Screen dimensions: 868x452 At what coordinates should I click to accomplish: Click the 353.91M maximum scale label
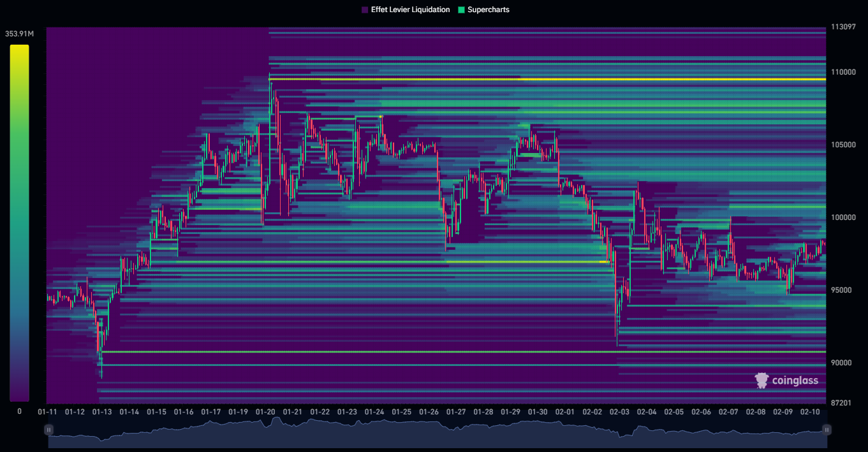point(19,34)
